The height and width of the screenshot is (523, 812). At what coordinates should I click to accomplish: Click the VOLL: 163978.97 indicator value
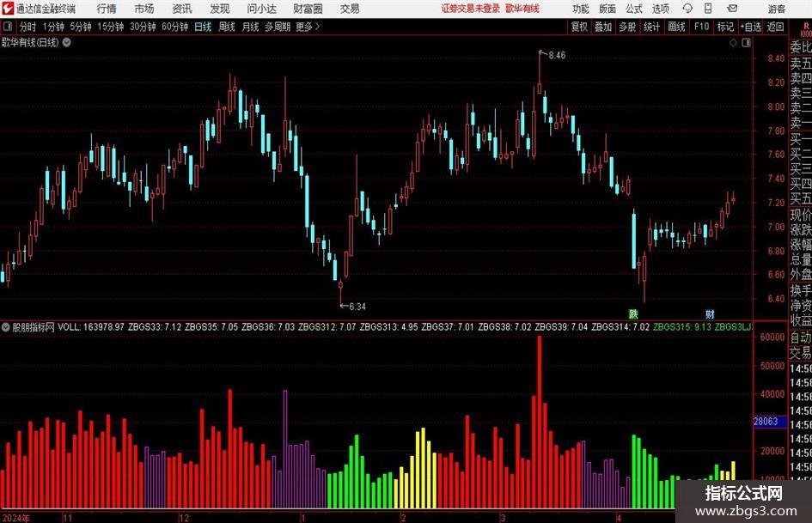(x=90, y=327)
